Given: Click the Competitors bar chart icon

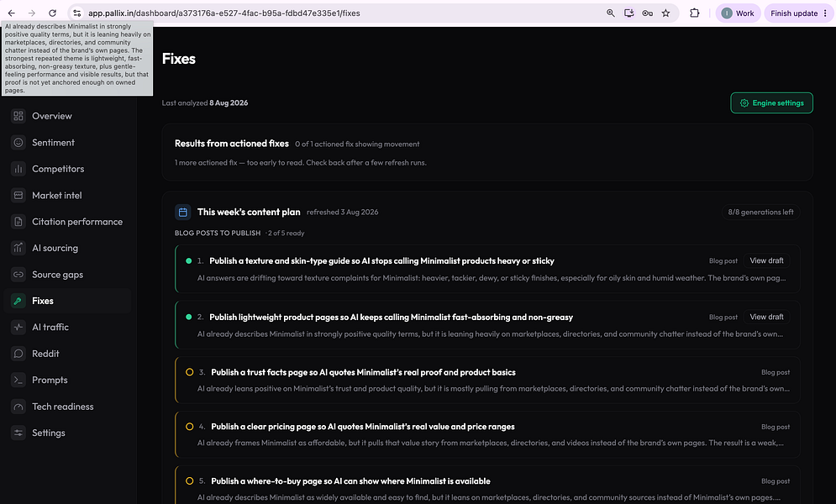Looking at the screenshot, I should (x=18, y=169).
